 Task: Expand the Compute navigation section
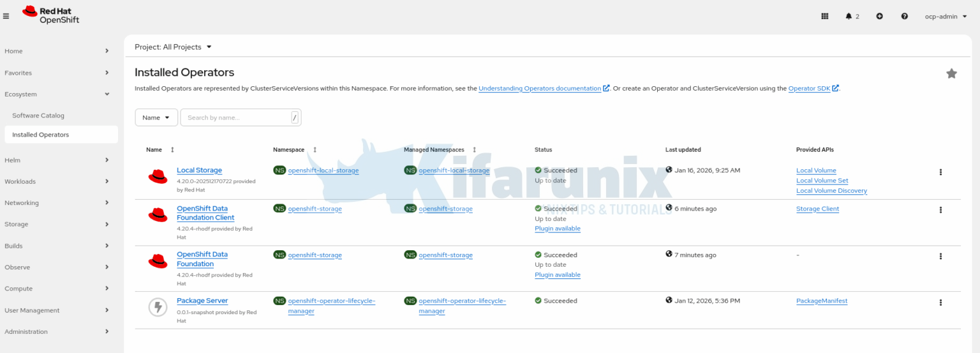[57, 289]
